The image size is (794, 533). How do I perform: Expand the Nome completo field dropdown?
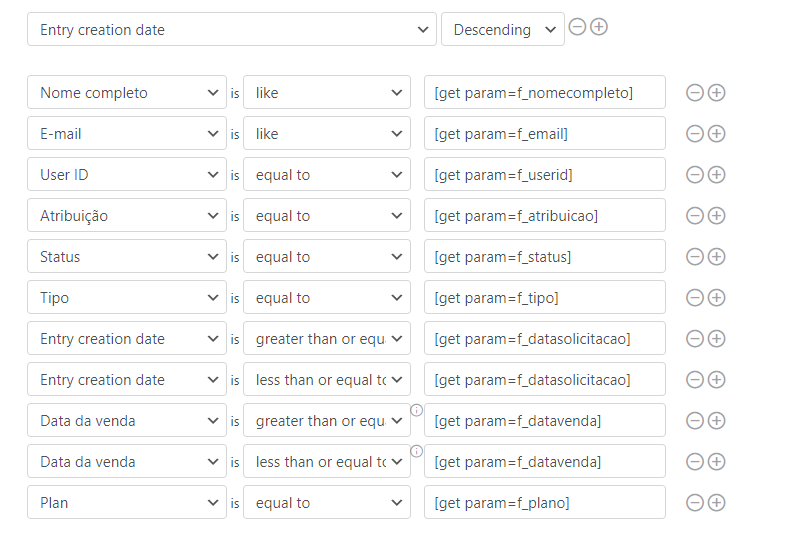[x=127, y=93]
